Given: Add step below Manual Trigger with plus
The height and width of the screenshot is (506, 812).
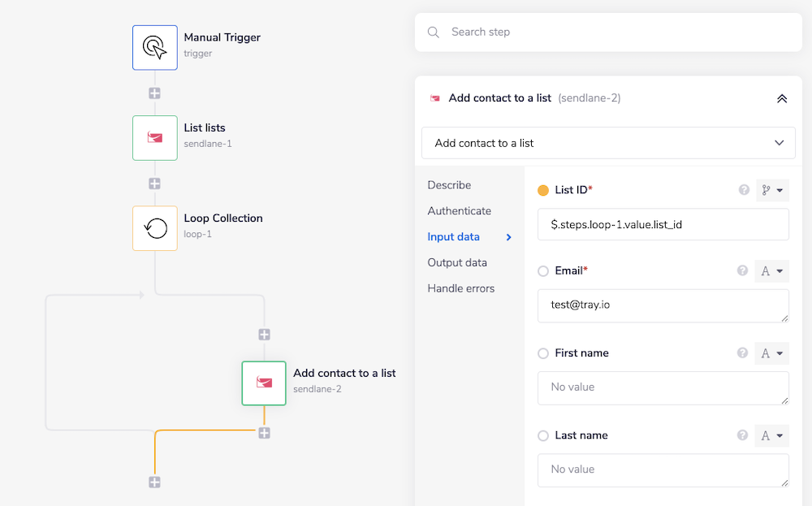Looking at the screenshot, I should (154, 93).
